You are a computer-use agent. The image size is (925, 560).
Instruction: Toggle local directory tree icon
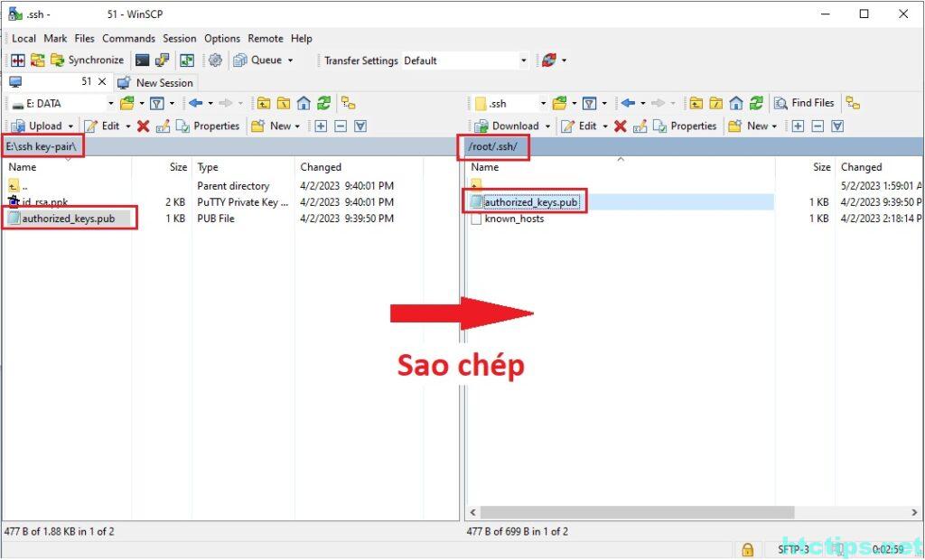click(348, 104)
